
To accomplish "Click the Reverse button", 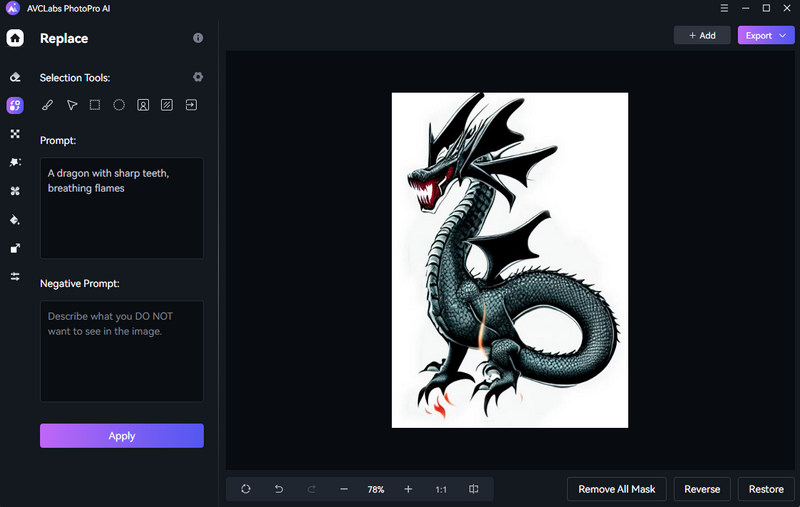I will [702, 489].
